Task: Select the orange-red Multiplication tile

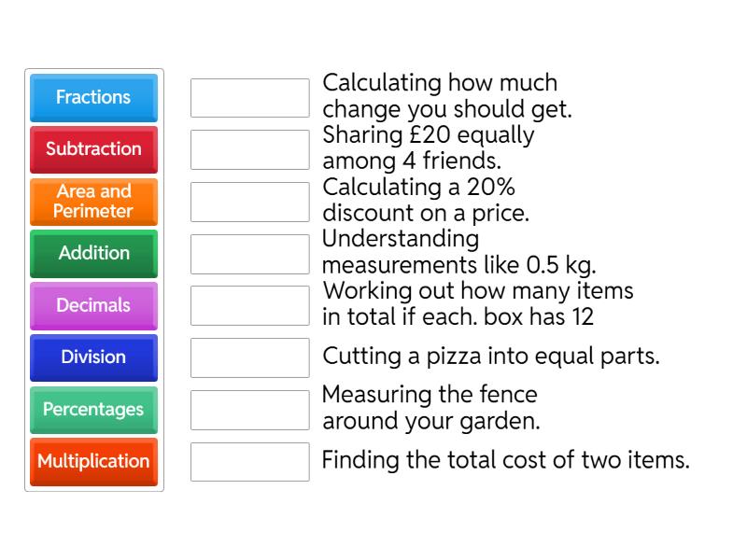Action: click(x=93, y=461)
